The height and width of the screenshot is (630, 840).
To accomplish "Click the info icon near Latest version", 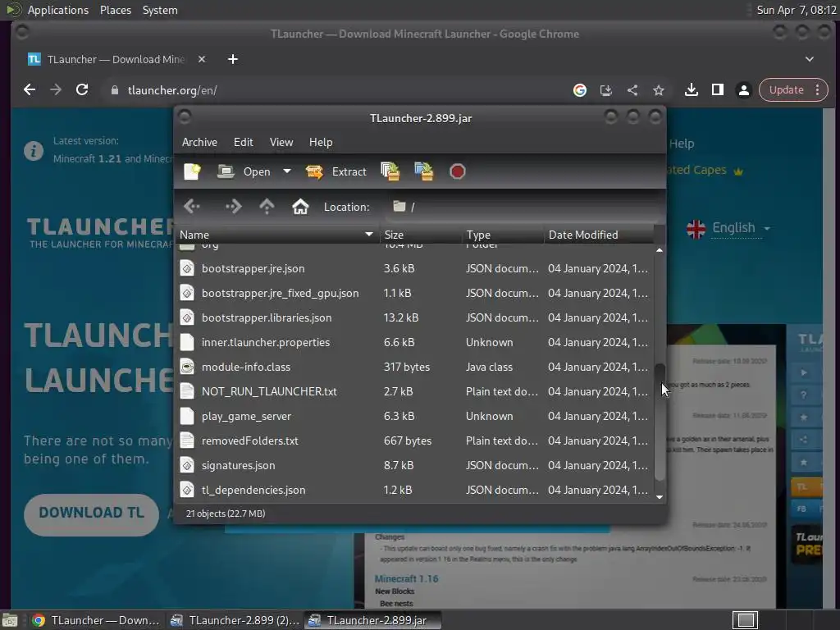I will coord(33,151).
